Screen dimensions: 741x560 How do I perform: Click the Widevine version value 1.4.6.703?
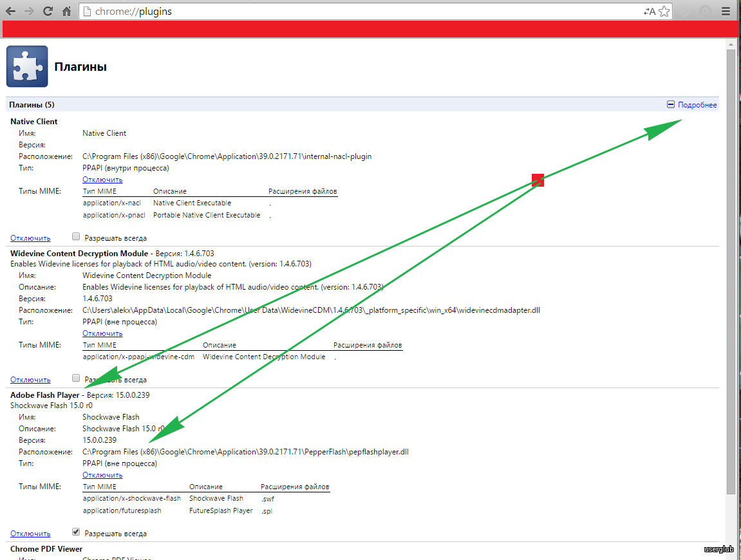click(x=97, y=299)
